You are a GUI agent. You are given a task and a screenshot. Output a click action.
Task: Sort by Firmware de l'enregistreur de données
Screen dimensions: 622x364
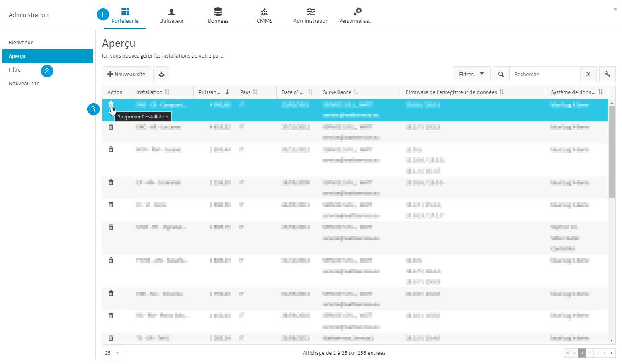tap(473, 92)
